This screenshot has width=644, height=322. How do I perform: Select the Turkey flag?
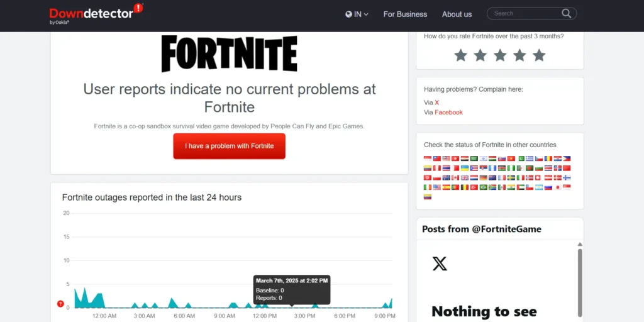click(x=474, y=187)
